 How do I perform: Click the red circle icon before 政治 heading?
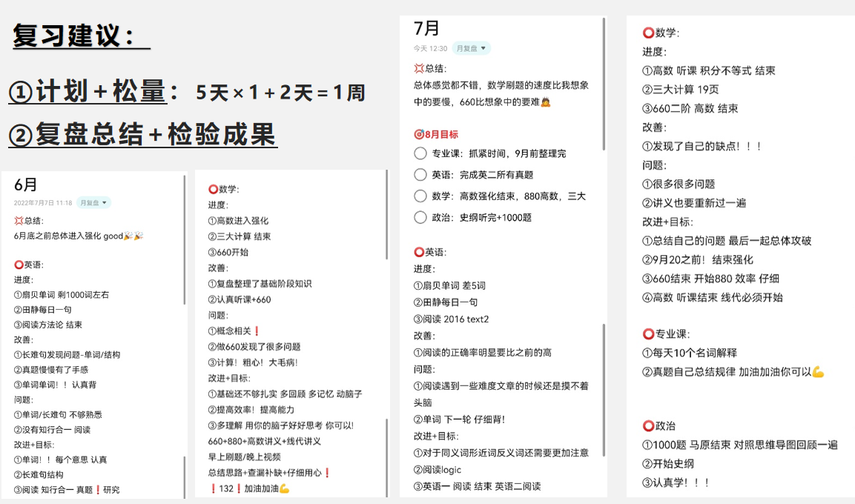648,426
